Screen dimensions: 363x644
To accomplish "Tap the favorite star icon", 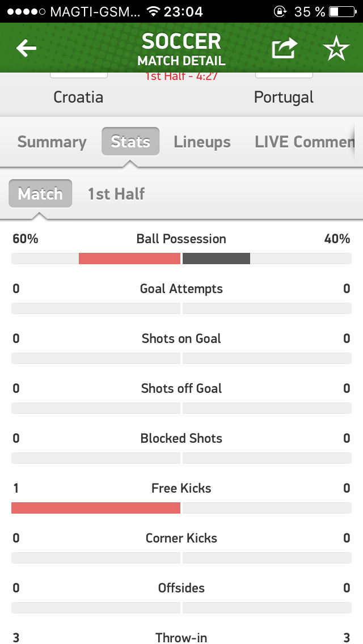I will pos(336,49).
